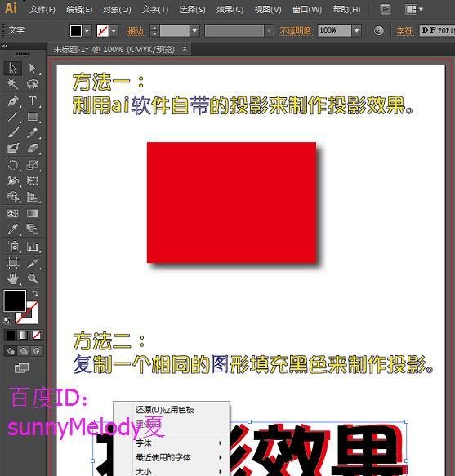Open the 效果(C) menu
The width and height of the screenshot is (455, 476).
pos(230,10)
